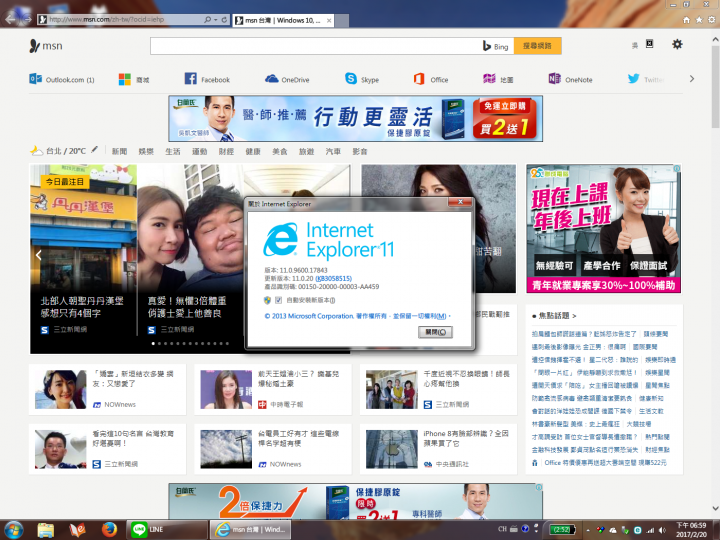Screen dimensions: 720x540
Task: Open the Windows Start button
Action: (x=13, y=530)
